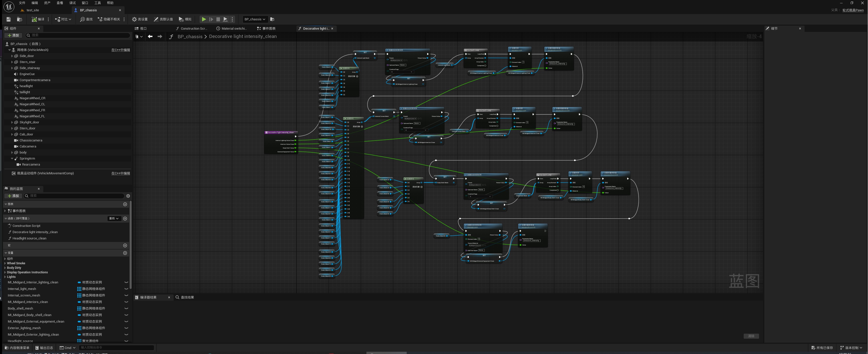The width and height of the screenshot is (868, 354).
Task: Click the Save blueprint icon
Action: click(x=8, y=19)
